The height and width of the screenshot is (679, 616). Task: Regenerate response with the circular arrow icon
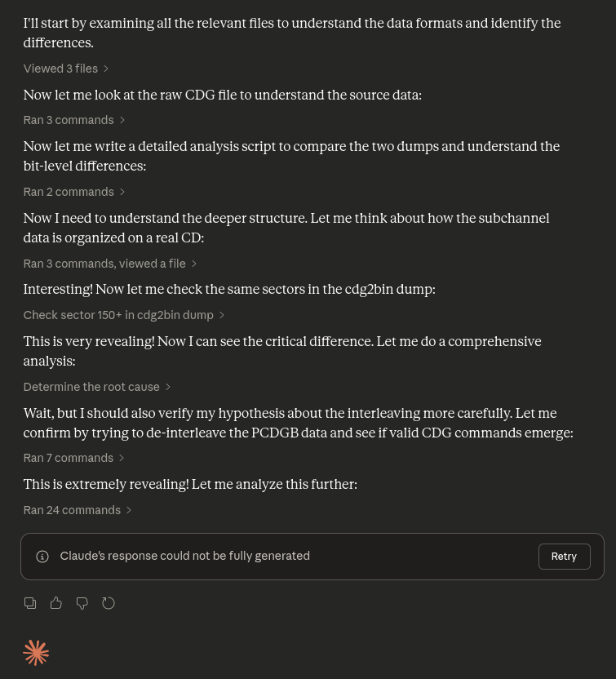click(109, 603)
